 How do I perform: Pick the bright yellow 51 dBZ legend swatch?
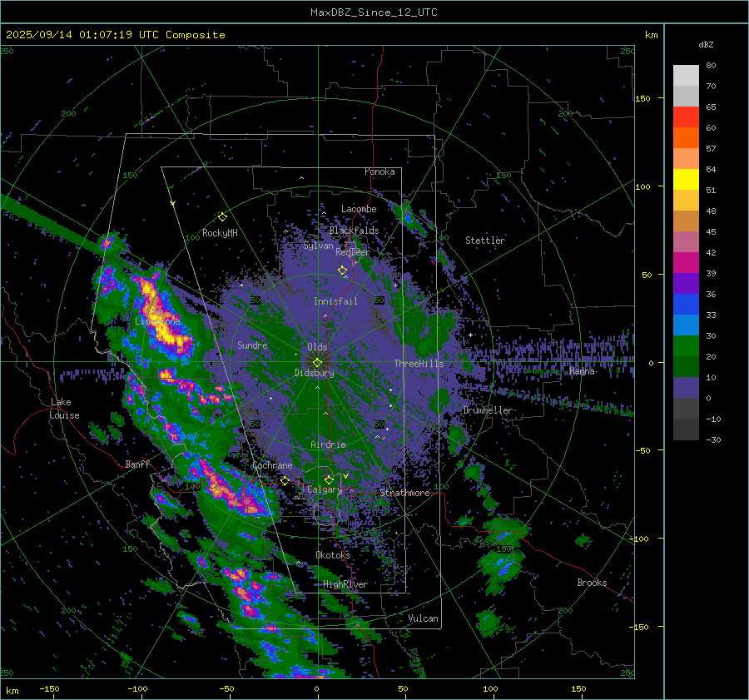(686, 180)
